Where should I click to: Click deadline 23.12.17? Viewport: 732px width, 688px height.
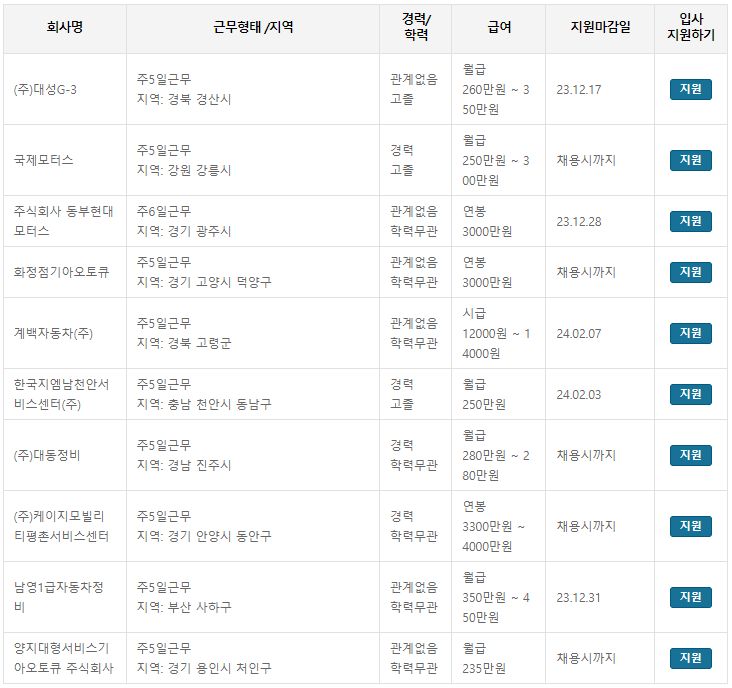click(x=579, y=90)
